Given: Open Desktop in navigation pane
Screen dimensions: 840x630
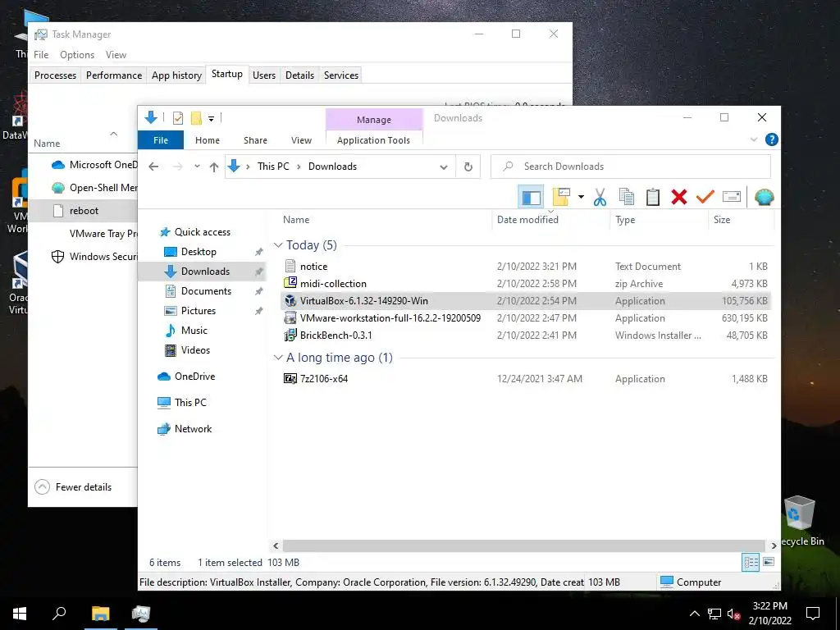Looking at the screenshot, I should pyautogui.click(x=199, y=252).
